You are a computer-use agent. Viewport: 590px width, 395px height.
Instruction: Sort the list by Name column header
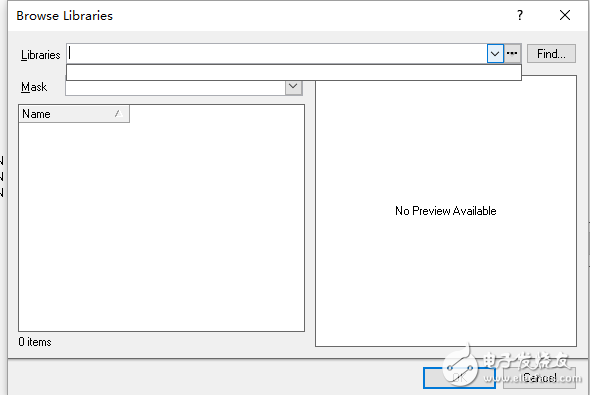pos(74,114)
